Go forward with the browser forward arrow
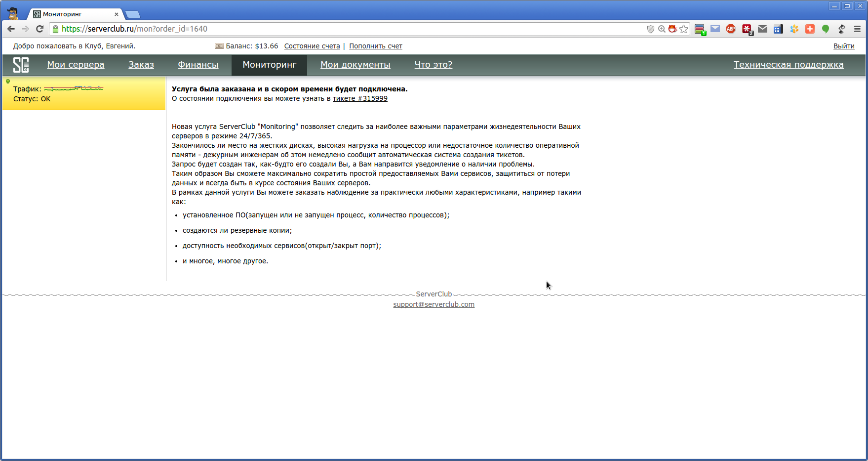The height and width of the screenshot is (461, 868). point(25,29)
